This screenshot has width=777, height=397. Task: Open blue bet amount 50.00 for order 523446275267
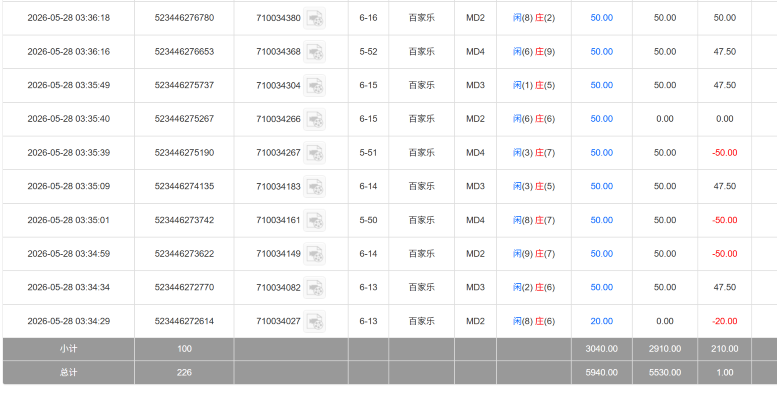point(602,119)
